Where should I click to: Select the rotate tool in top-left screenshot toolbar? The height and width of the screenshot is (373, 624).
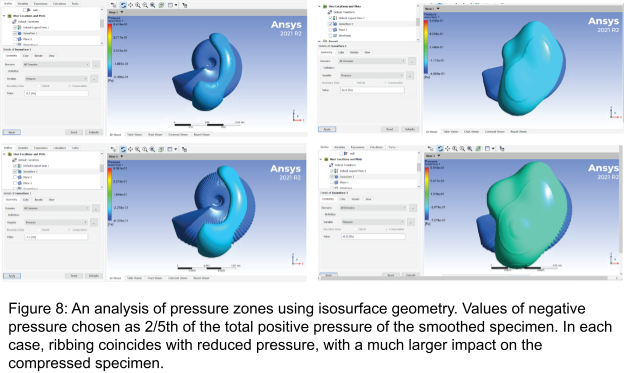click(123, 5)
